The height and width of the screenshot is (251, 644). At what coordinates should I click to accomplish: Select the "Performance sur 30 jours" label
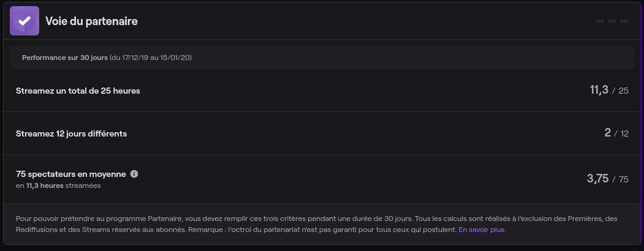click(x=64, y=58)
